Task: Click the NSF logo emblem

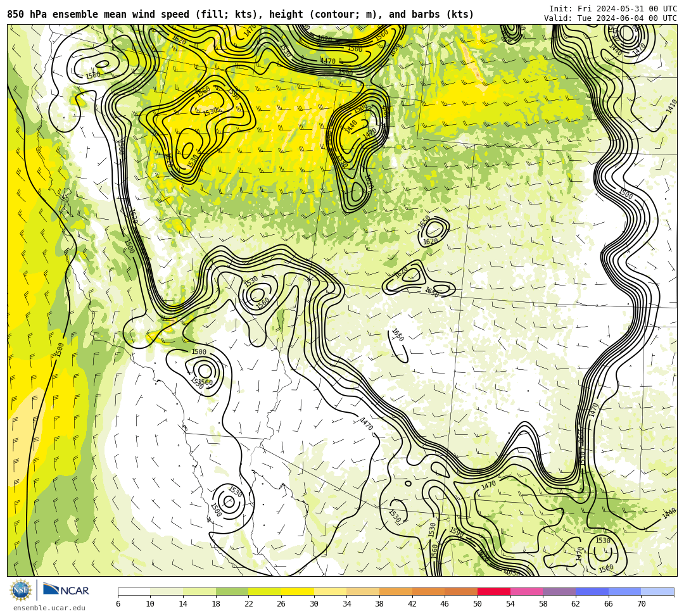Action: tap(20, 590)
